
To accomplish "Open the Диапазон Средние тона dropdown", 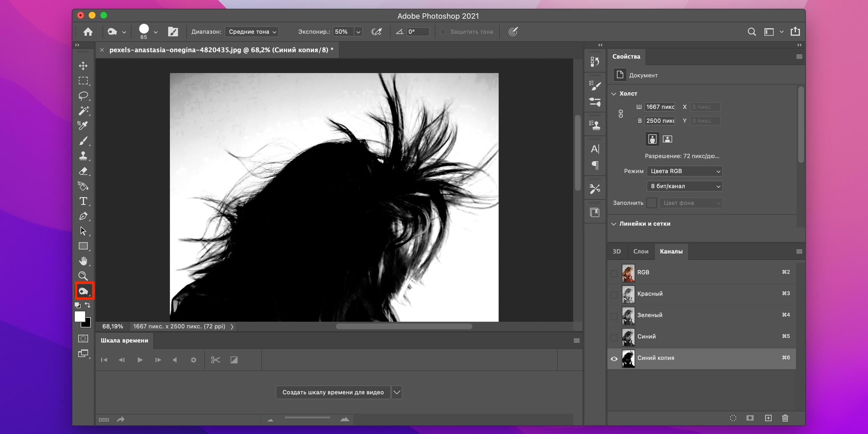I will point(251,32).
